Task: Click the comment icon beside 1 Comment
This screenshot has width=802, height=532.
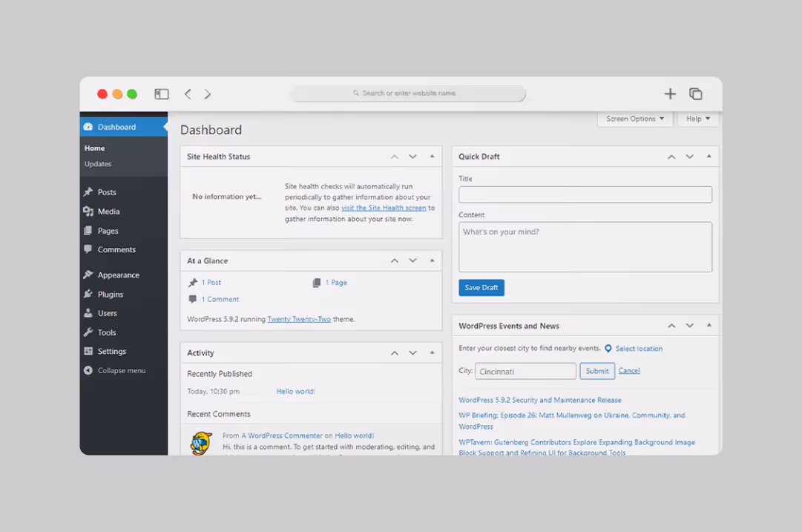Action: click(x=193, y=299)
